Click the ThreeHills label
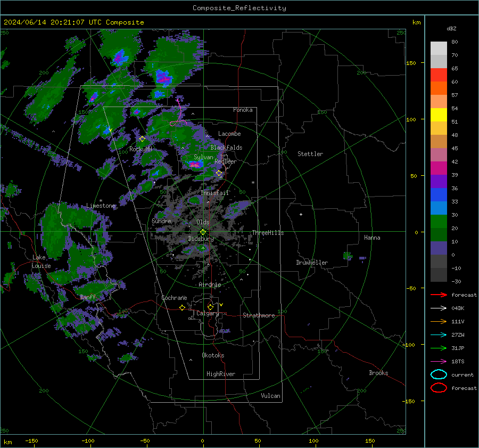The height and width of the screenshot is (448, 479). (x=268, y=233)
